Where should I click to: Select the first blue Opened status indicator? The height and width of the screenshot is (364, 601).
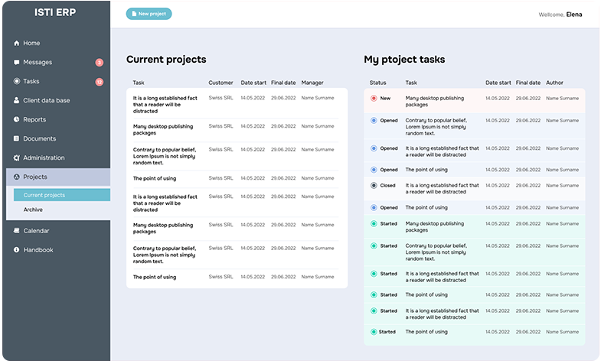[x=374, y=121]
